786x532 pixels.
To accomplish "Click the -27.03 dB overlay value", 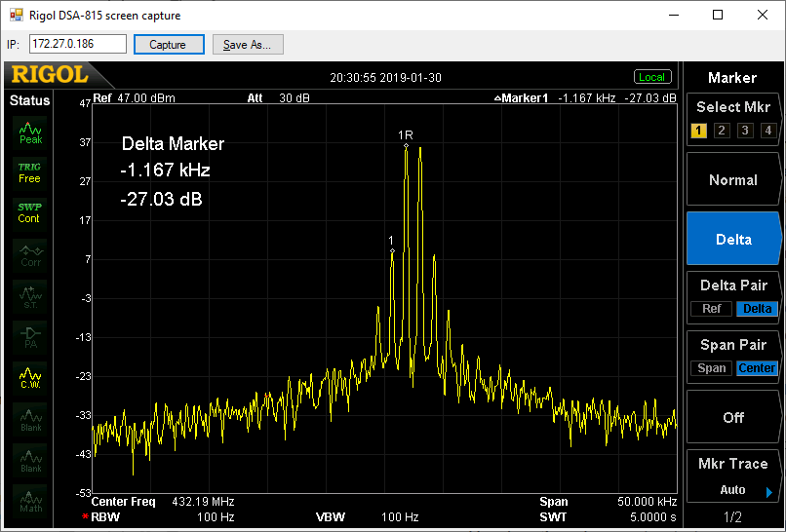I will click(161, 200).
